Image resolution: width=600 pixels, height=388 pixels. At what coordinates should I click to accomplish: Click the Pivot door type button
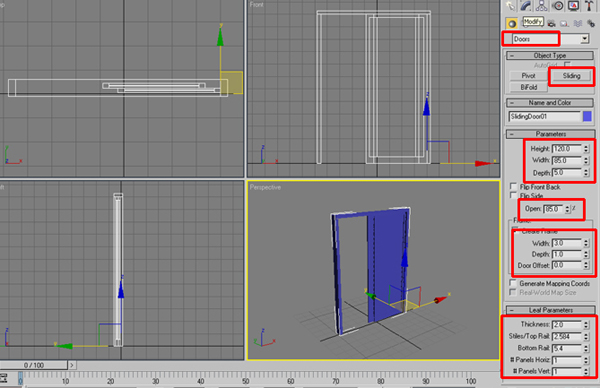coord(528,76)
